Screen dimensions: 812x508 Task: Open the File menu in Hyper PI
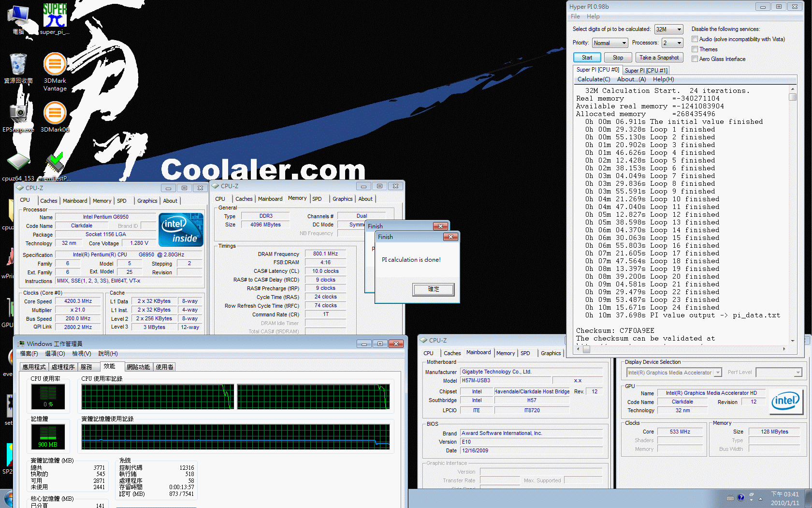tap(575, 16)
